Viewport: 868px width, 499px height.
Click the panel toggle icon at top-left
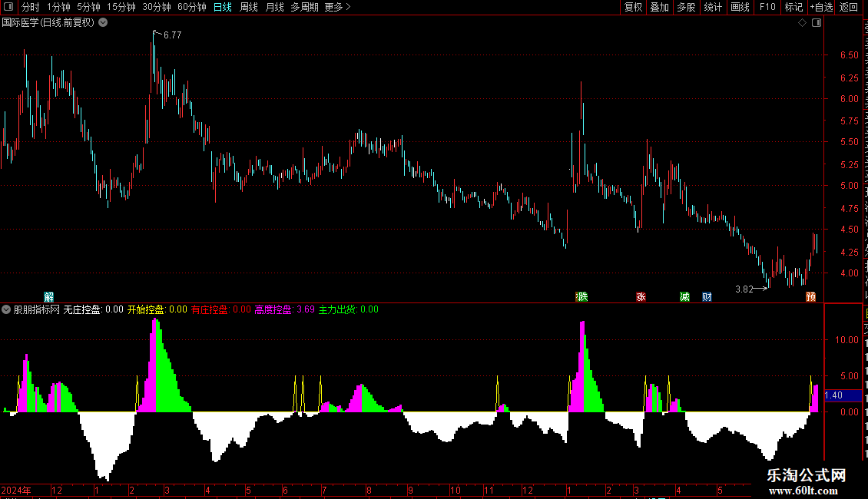(8, 7)
